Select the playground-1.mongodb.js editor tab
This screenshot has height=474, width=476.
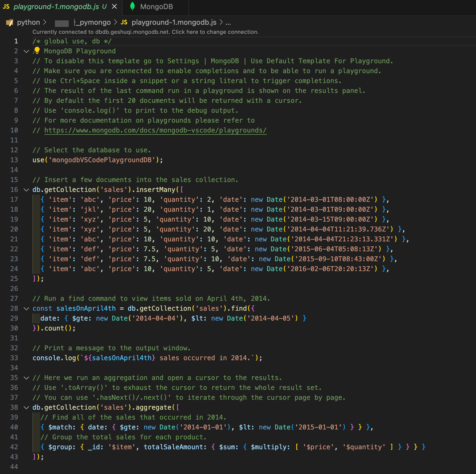[61, 7]
